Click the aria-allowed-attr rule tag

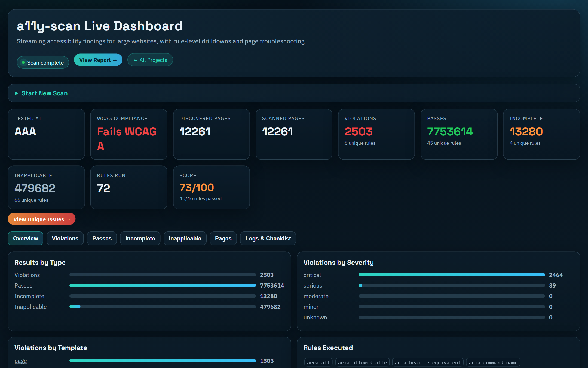click(x=362, y=362)
